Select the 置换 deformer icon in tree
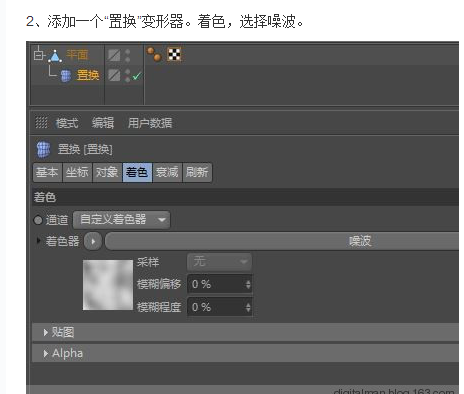 tap(66, 76)
